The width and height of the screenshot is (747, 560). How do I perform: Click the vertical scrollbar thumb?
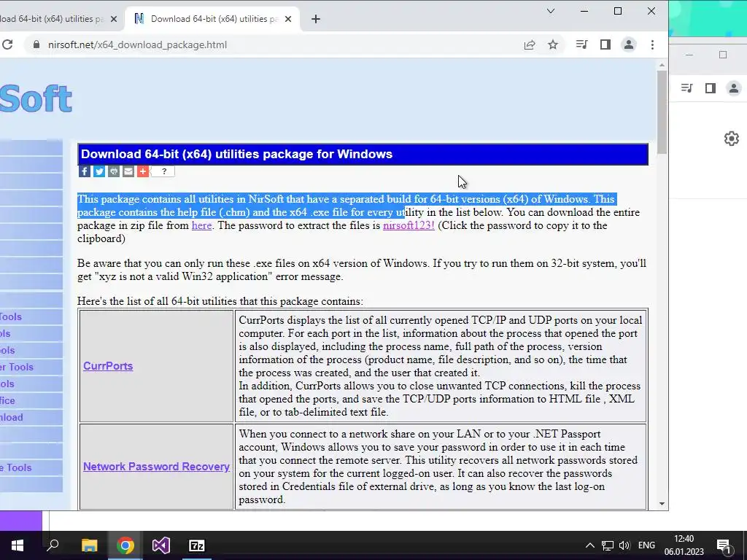[662, 112]
